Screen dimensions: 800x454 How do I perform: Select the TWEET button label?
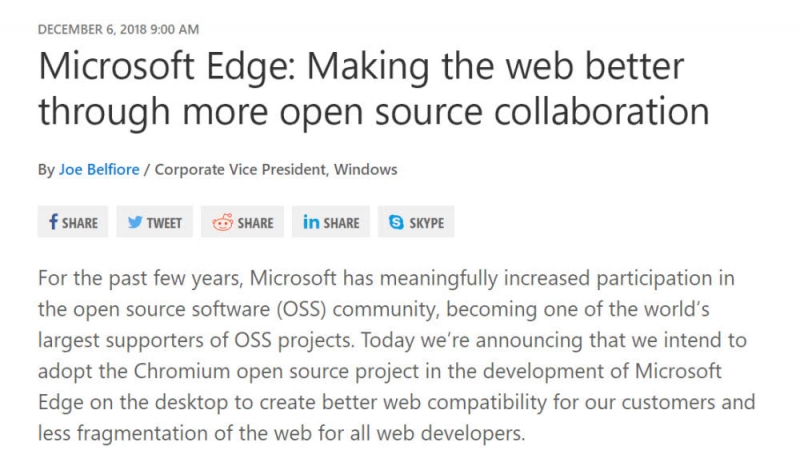[x=164, y=223]
